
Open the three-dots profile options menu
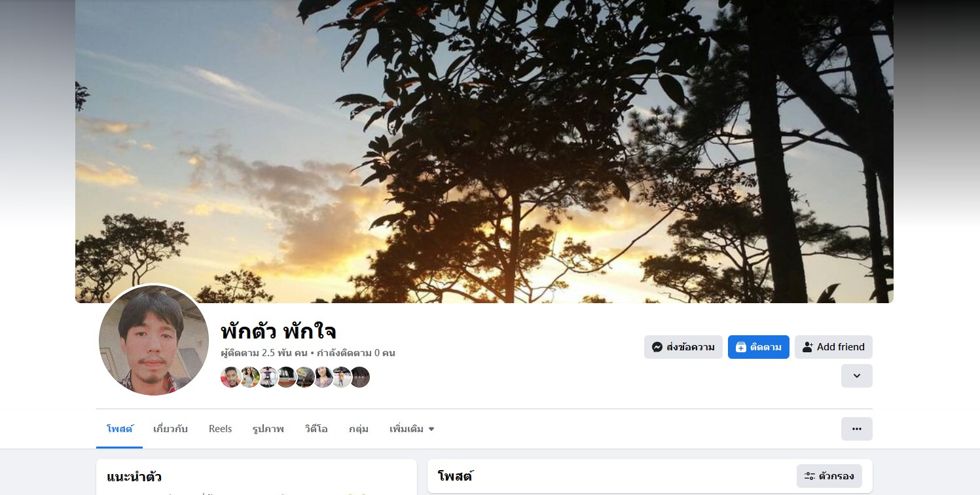(857, 429)
